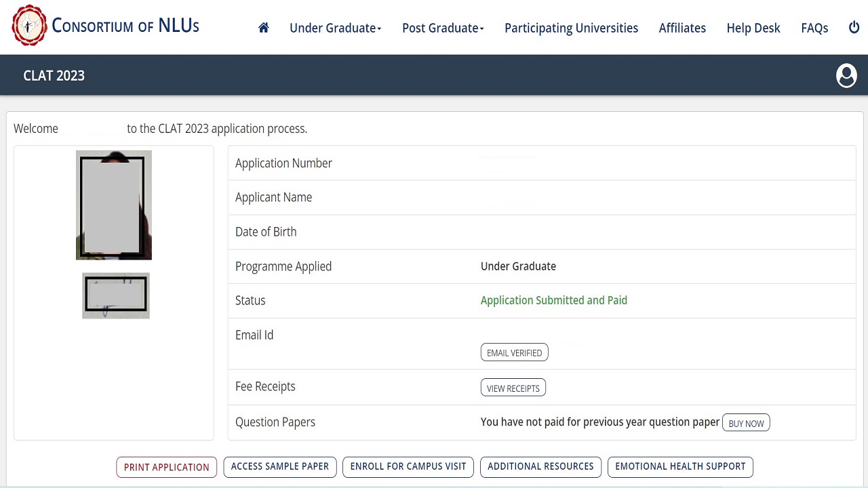868x488 pixels.
Task: Click the home icon in navbar
Action: point(264,28)
